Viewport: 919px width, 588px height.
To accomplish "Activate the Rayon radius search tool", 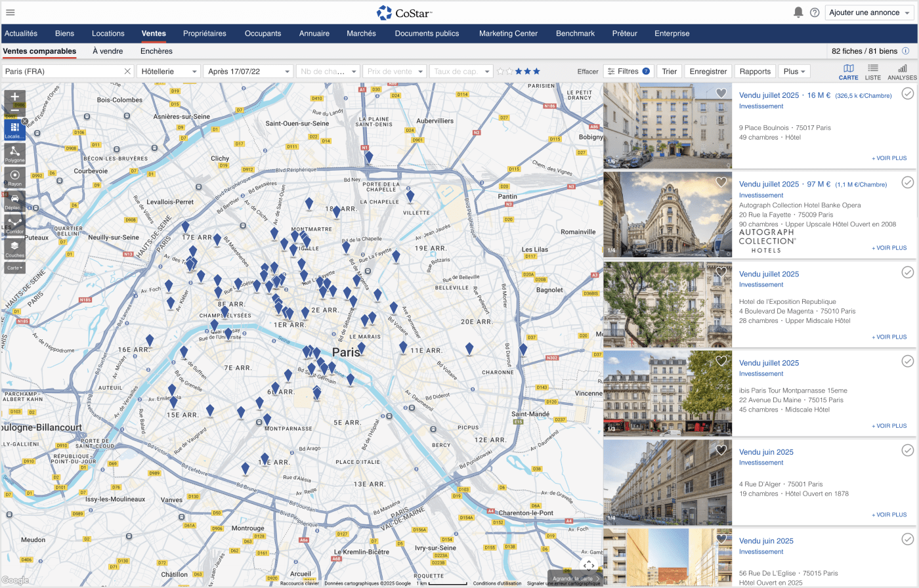I will (14, 177).
